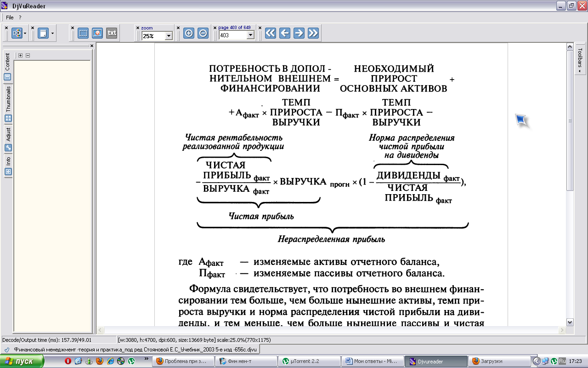Screen dimensions: 588x368
Task: Click the horizontal scrollbar right arrow
Action: 562,330
